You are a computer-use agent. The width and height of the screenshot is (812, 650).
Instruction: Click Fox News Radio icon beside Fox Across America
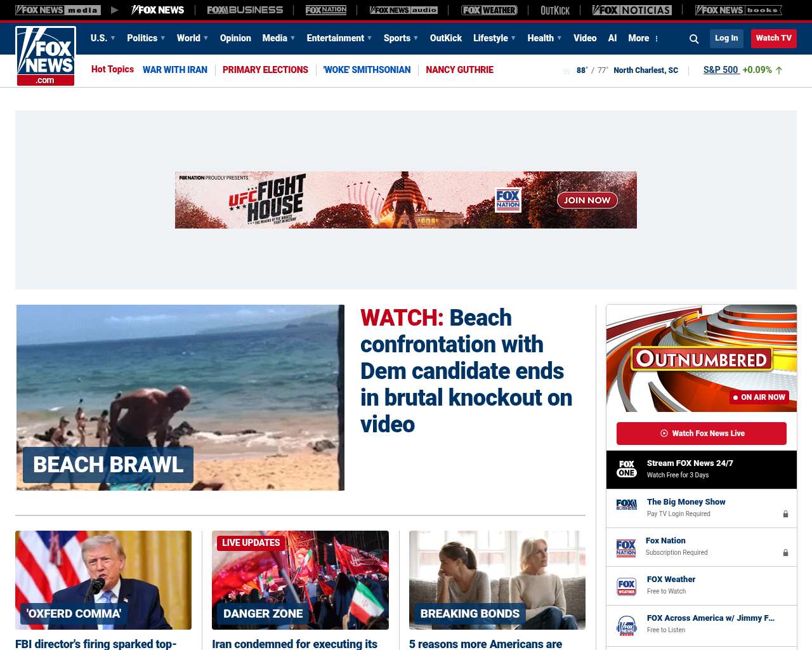(627, 625)
